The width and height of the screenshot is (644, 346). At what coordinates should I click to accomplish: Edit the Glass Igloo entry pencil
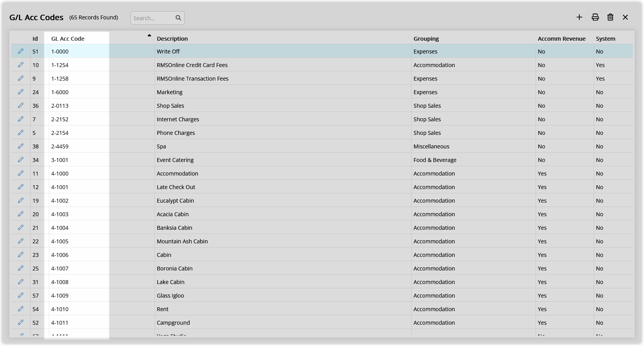point(21,295)
